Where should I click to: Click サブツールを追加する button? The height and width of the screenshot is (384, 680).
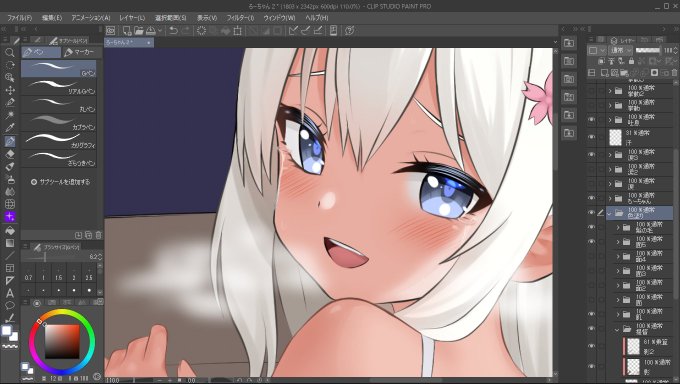coord(61,182)
